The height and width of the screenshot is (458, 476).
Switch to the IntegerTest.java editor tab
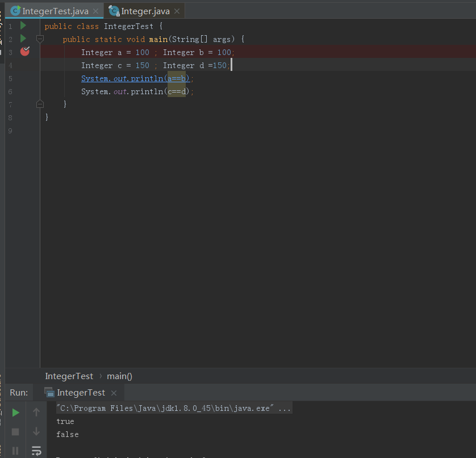point(55,11)
